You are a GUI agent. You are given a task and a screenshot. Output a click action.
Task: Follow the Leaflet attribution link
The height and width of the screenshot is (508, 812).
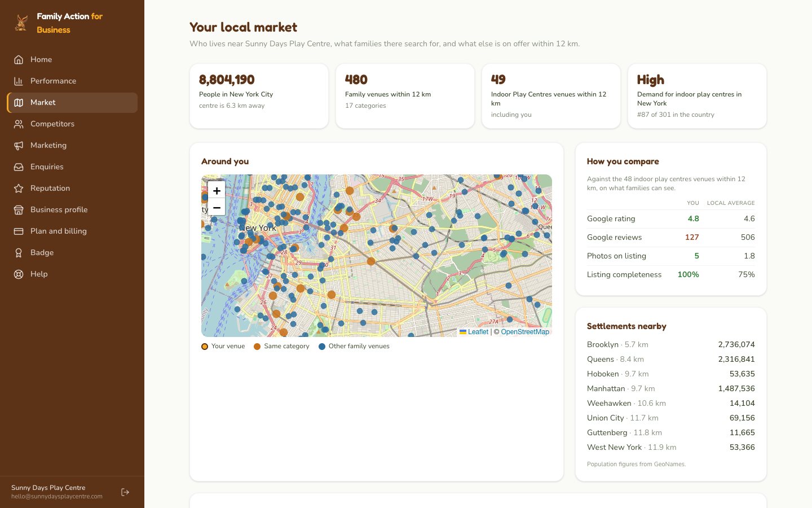[x=474, y=332]
